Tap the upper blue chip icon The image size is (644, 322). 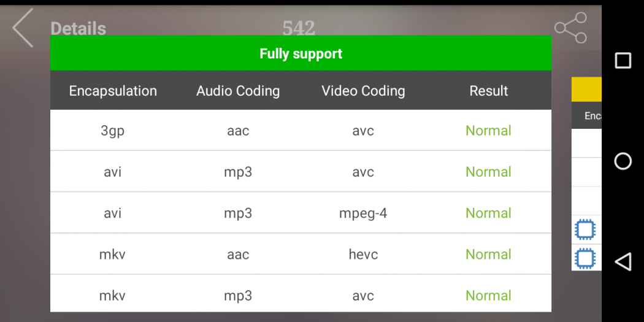[x=585, y=229]
